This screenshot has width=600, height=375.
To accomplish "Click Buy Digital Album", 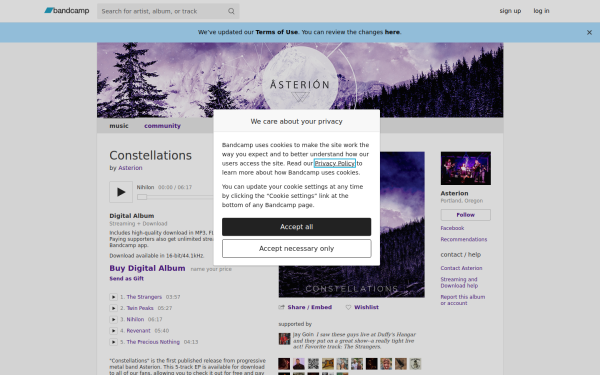I will coord(147,268).
